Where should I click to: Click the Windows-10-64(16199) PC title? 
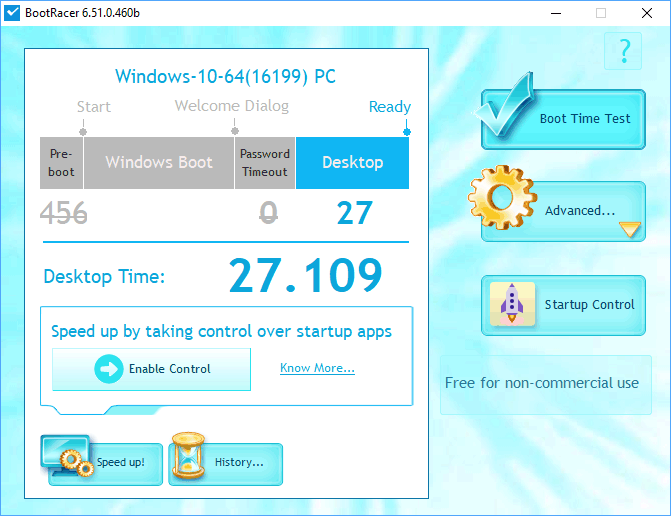pyautogui.click(x=225, y=77)
